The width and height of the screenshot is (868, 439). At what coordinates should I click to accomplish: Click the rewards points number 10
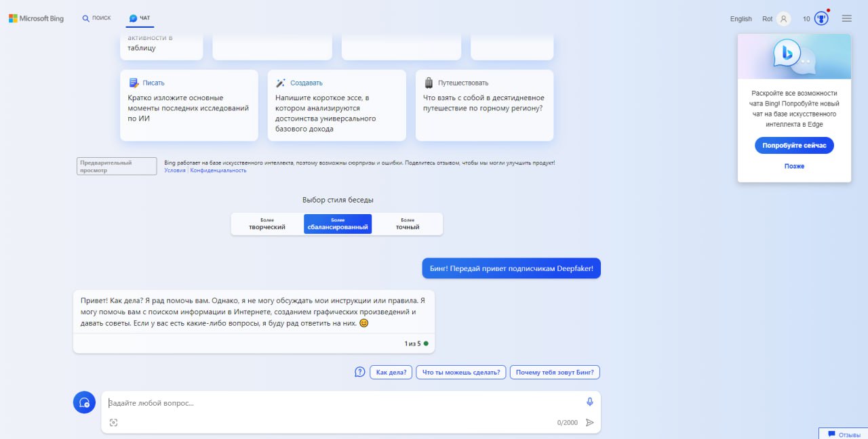point(806,19)
